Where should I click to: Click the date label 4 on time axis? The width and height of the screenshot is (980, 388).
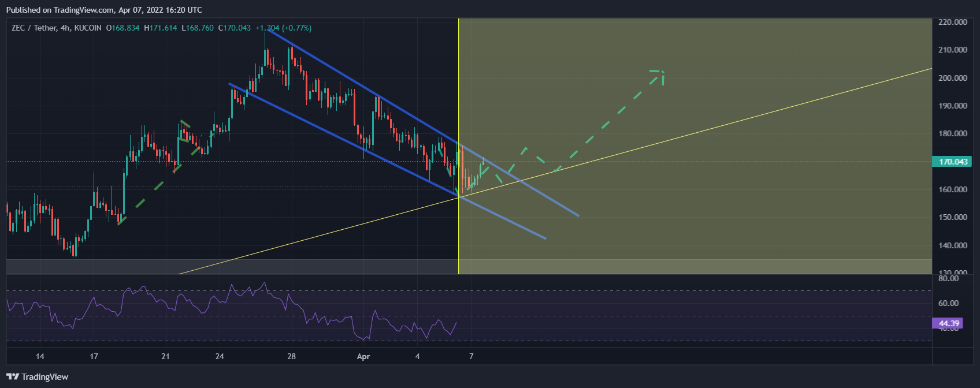pyautogui.click(x=417, y=356)
